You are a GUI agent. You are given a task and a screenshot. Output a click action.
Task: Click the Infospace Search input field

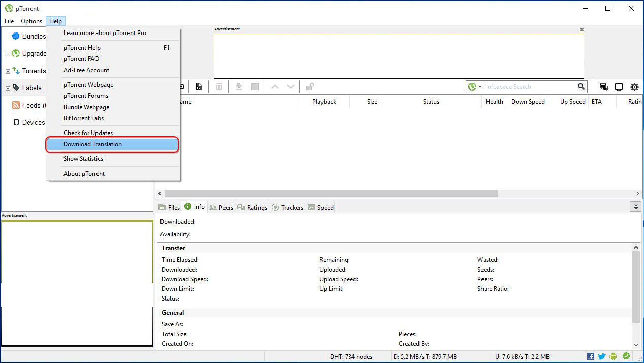[x=530, y=87]
